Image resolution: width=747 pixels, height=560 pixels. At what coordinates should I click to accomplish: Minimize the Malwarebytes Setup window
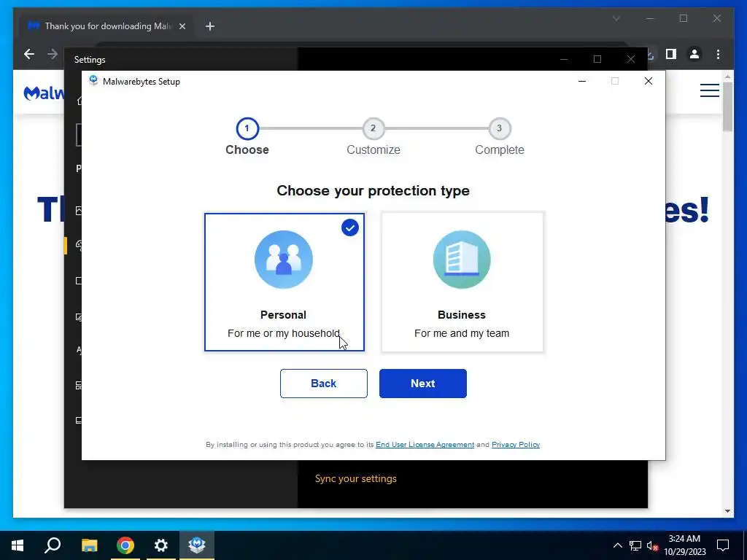click(x=581, y=81)
